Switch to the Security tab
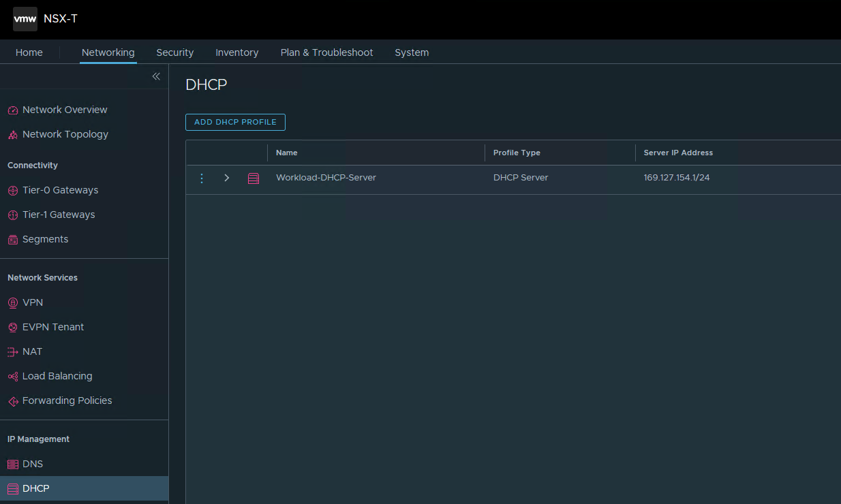Image resolution: width=841 pixels, height=504 pixels. pyautogui.click(x=174, y=52)
